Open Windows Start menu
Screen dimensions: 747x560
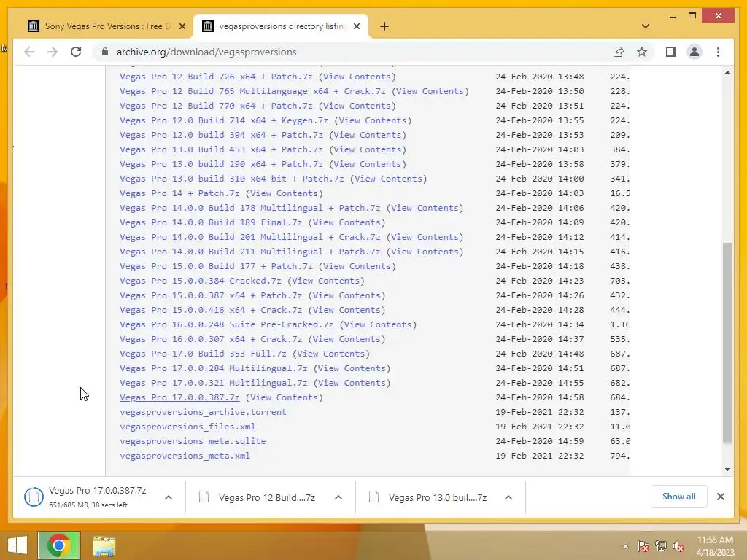coord(18,545)
